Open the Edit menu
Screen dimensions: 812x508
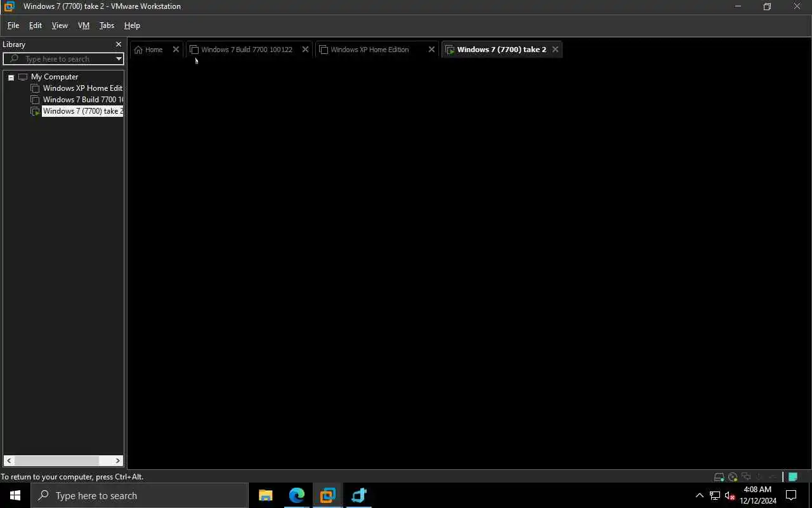[x=36, y=25]
